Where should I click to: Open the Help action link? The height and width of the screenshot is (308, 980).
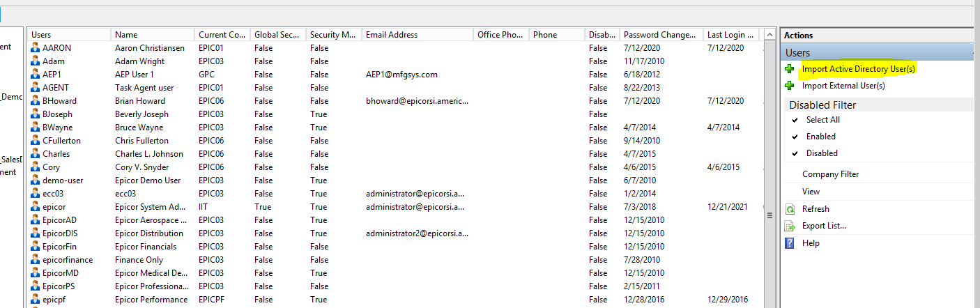tap(811, 243)
